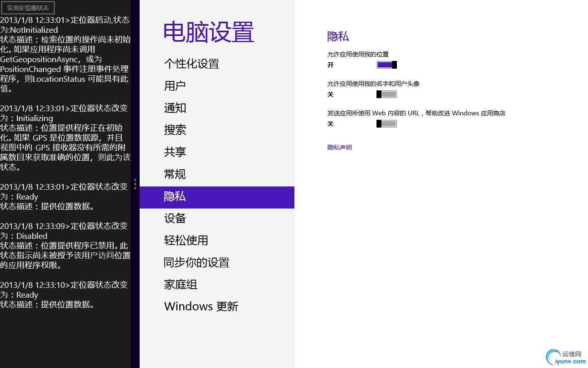Screen dimensions: 588x368
Task: Select 同步你的设置 in the sidebar
Action: click(x=196, y=263)
